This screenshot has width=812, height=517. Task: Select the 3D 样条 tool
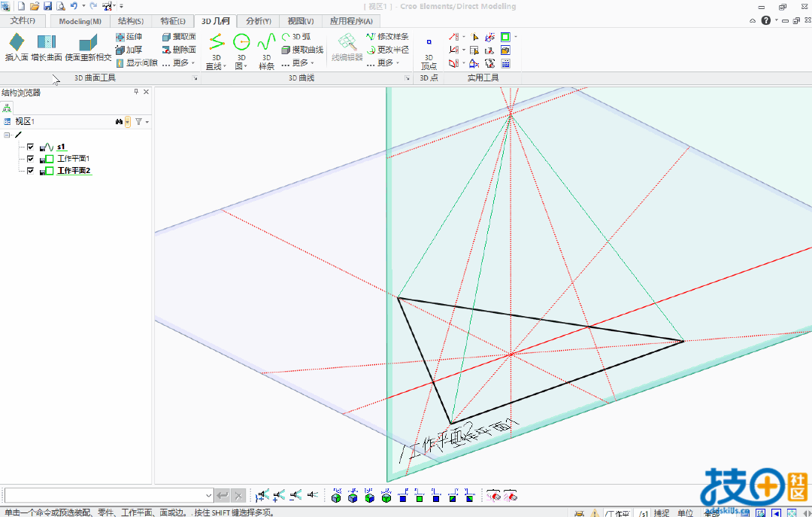pos(266,51)
